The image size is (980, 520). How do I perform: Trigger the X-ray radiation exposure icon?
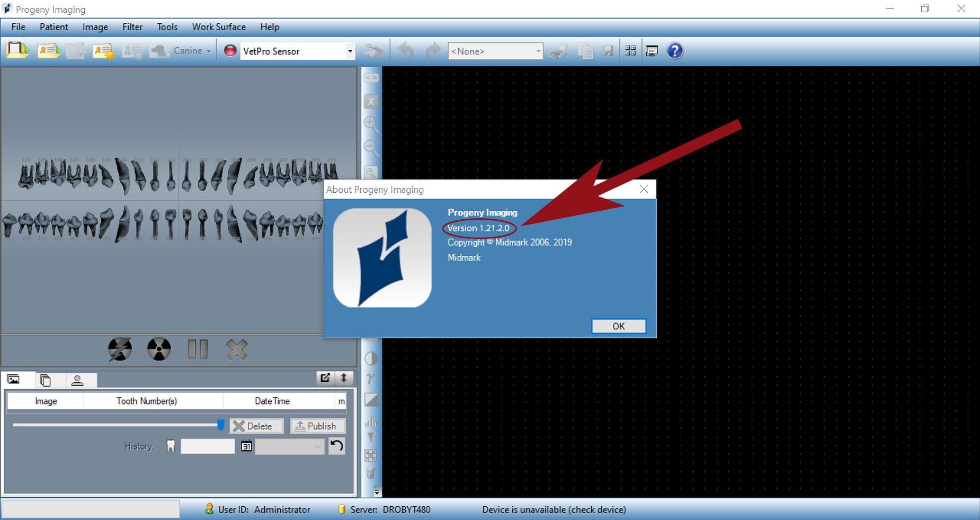pos(158,348)
